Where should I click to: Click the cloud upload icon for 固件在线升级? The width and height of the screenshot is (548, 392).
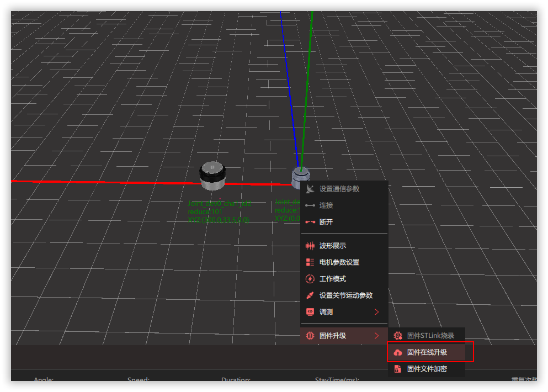(398, 352)
